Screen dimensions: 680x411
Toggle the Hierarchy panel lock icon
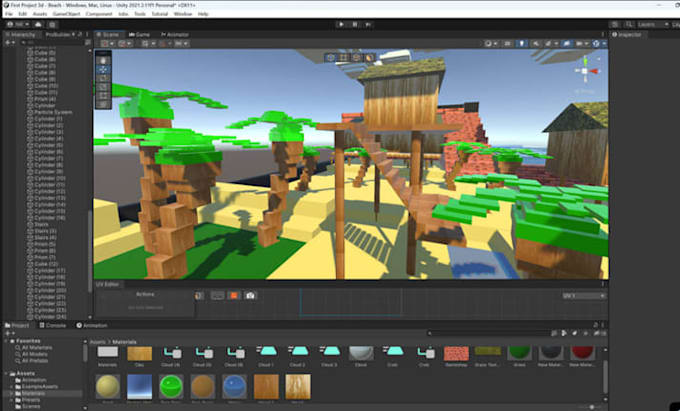pos(79,34)
